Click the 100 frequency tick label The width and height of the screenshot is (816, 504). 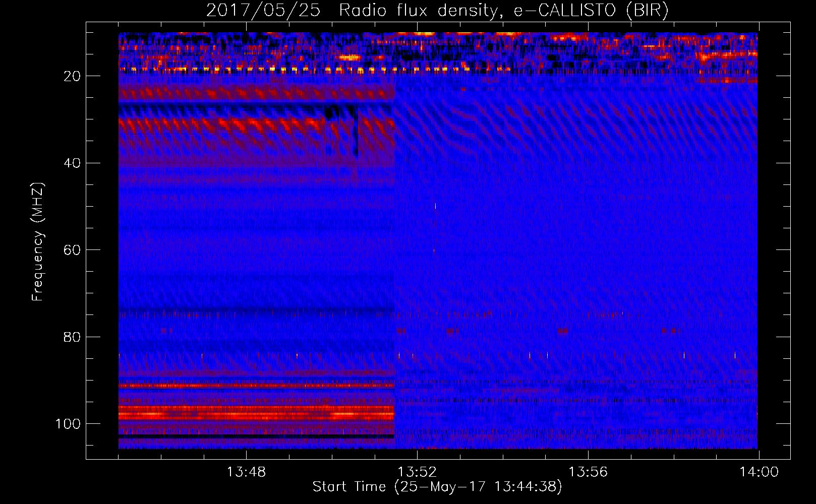tap(68, 424)
